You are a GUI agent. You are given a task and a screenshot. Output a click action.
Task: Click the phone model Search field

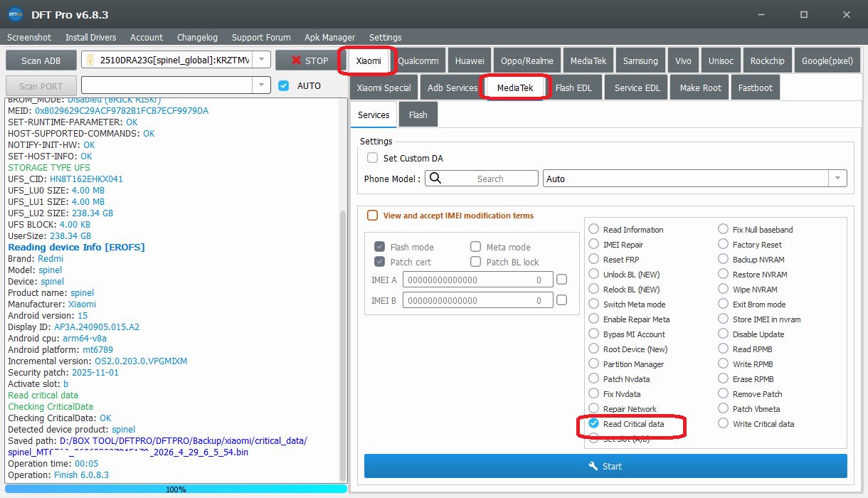tap(482, 179)
